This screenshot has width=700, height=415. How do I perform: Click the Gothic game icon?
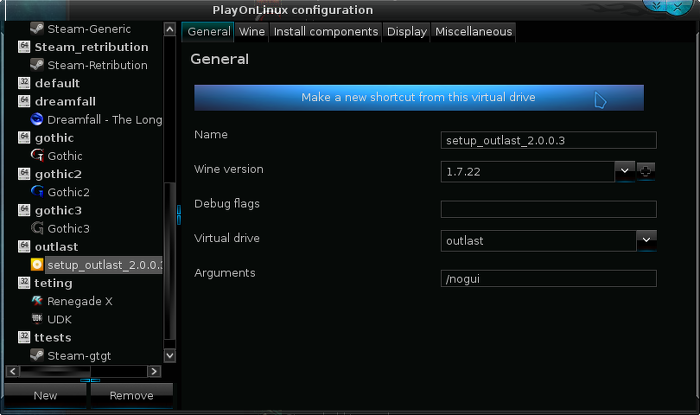pos(37,155)
